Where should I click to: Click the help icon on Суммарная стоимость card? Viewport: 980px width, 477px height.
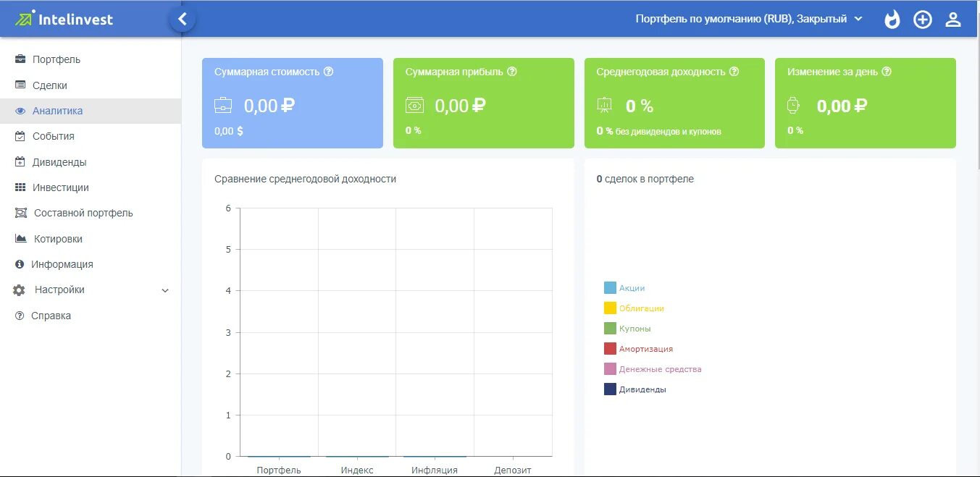tap(330, 71)
